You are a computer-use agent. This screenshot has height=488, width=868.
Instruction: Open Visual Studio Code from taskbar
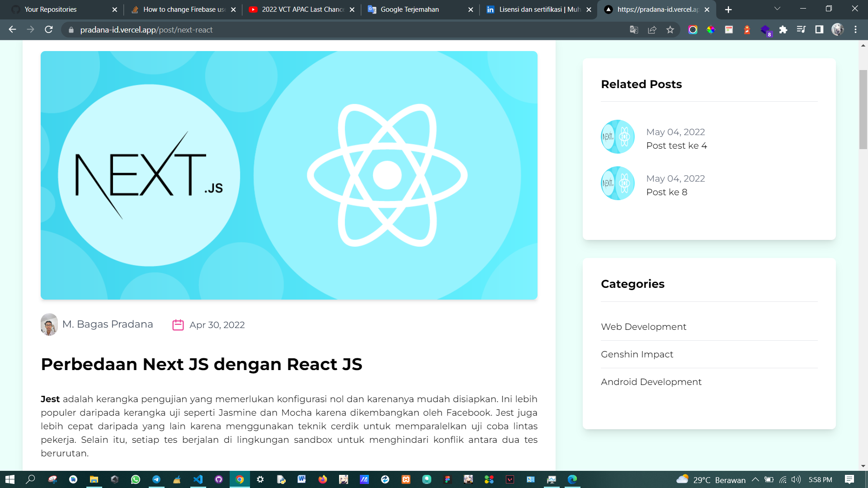point(198,479)
